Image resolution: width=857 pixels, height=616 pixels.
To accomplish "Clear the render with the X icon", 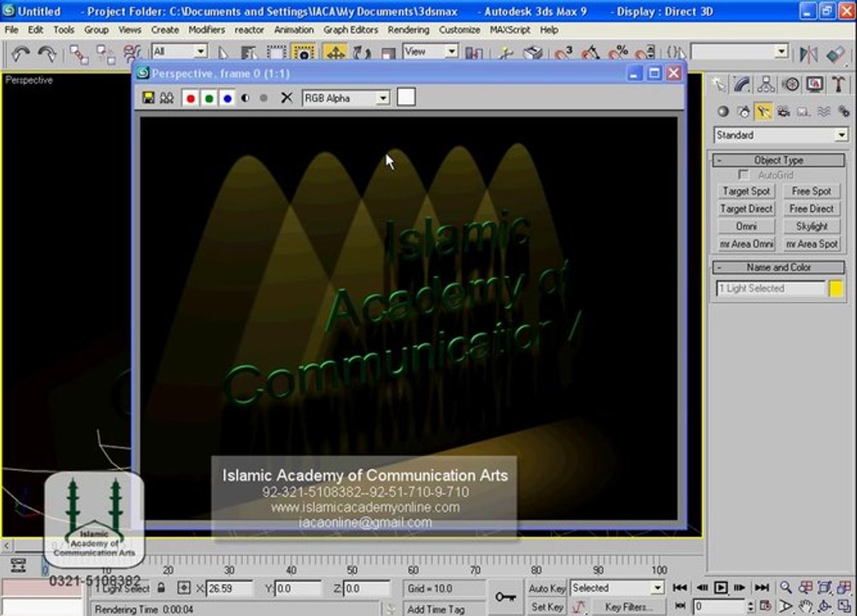I will pyautogui.click(x=287, y=98).
